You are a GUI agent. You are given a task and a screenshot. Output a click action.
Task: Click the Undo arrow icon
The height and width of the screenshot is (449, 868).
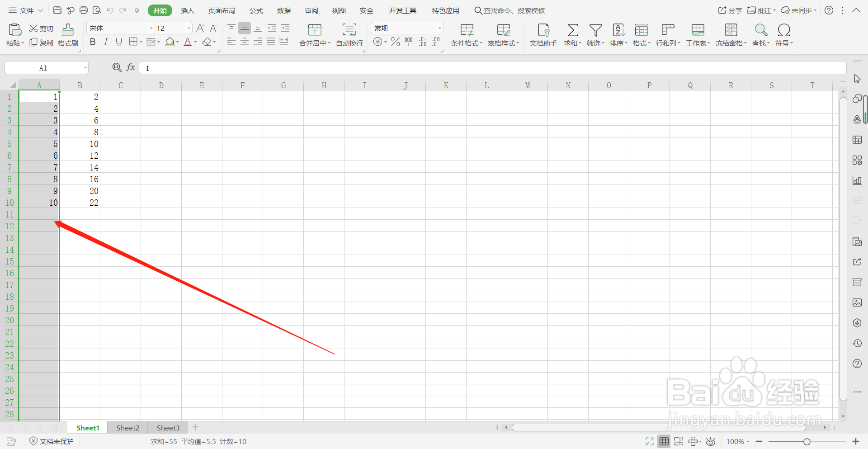tap(110, 10)
